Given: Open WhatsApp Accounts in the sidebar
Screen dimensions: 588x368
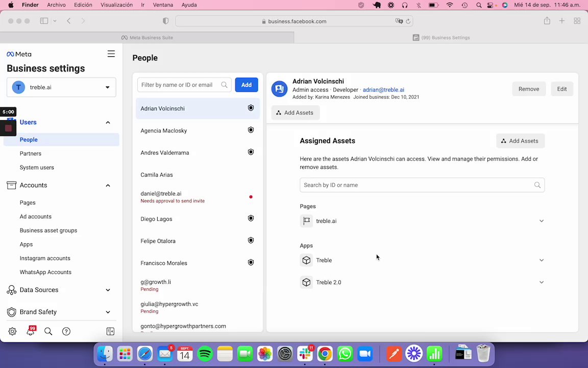Looking at the screenshot, I should [45, 272].
